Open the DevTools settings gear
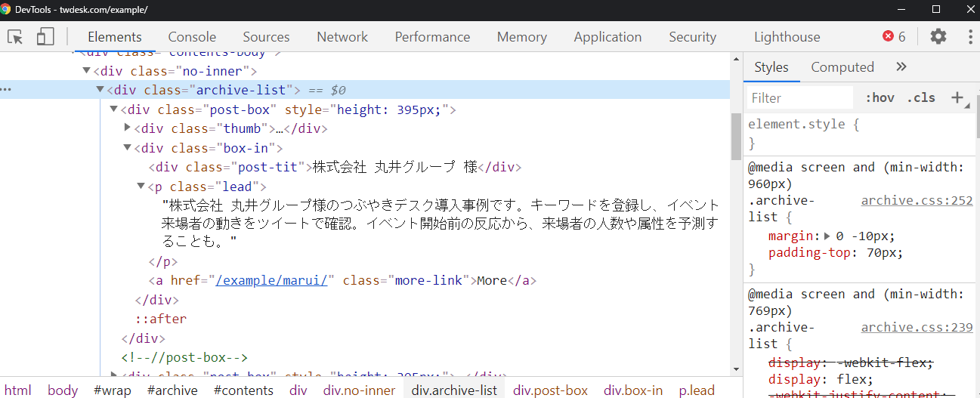This screenshot has width=980, height=398. 938,36
